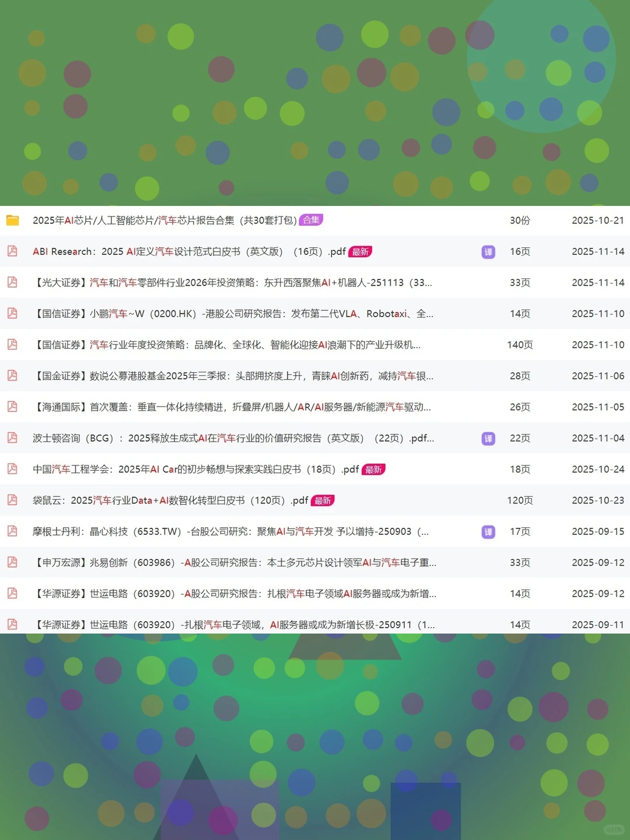The width and height of the screenshot is (630, 840).
Task: Open the 波士顿咨询 BCG value research report
Action: tap(233, 438)
